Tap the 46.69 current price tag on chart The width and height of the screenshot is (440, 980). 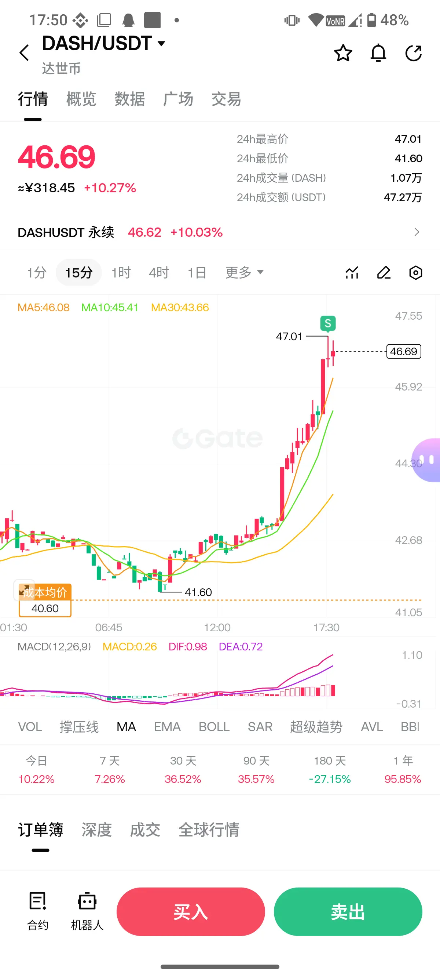[404, 352]
